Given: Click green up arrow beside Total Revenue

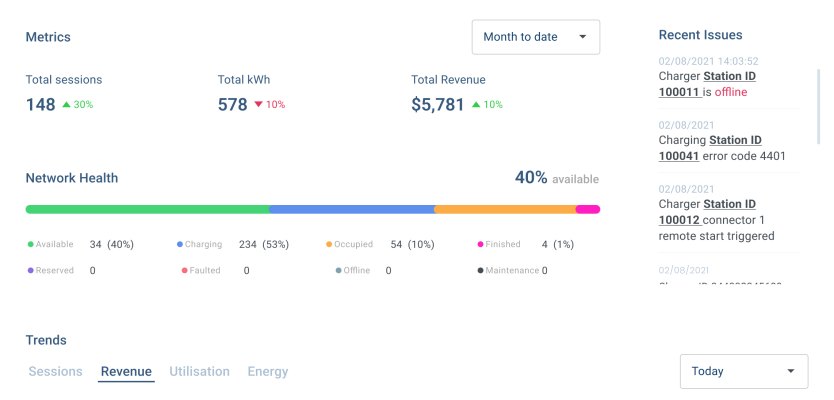Looking at the screenshot, I should [x=476, y=104].
